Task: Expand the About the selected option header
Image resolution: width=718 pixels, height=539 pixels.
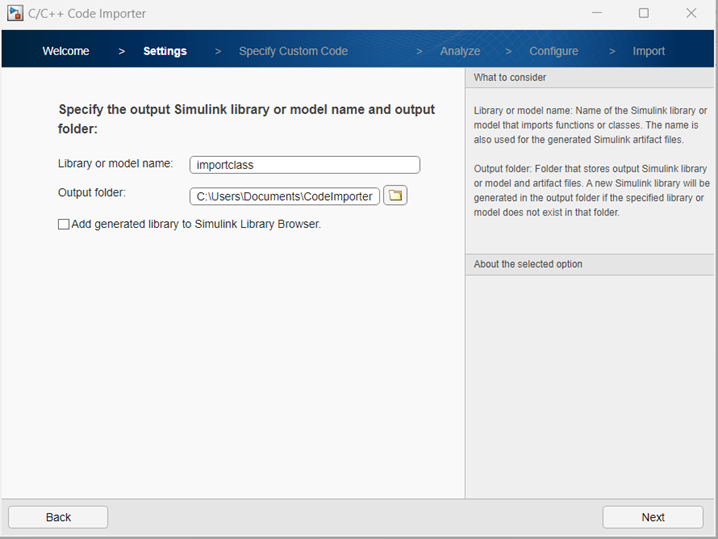Action: (590, 264)
